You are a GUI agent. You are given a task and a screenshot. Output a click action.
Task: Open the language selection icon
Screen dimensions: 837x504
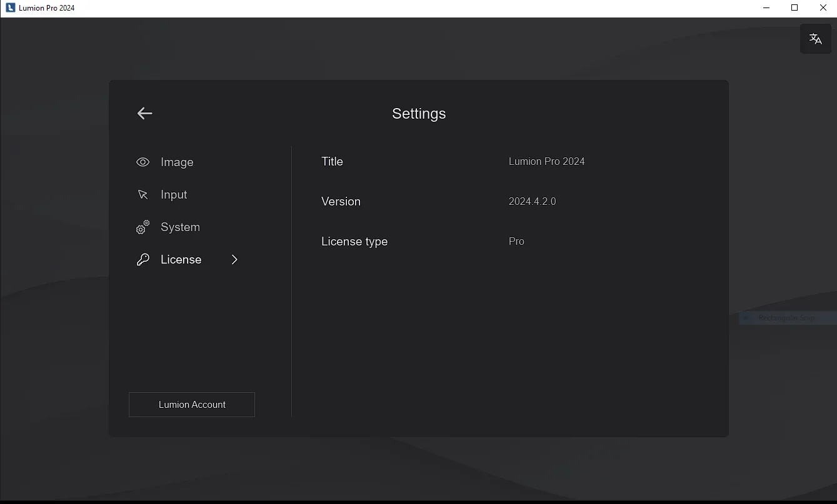(x=816, y=39)
